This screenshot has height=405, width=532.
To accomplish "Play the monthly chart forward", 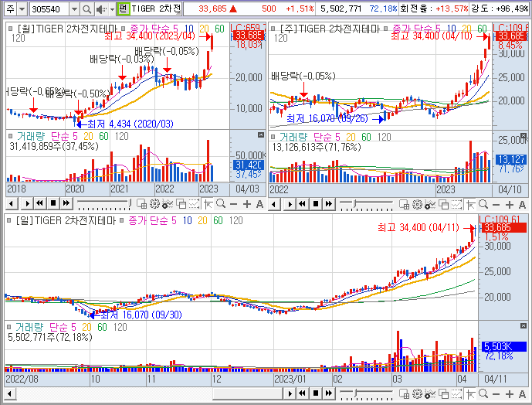I will [x=27, y=204].
